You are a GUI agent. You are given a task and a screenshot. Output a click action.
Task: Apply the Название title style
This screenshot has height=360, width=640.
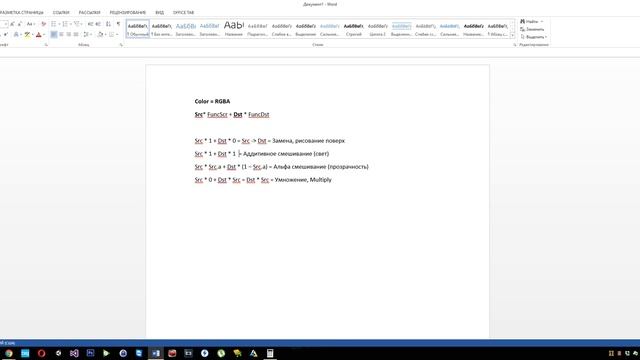pyautogui.click(x=234, y=29)
